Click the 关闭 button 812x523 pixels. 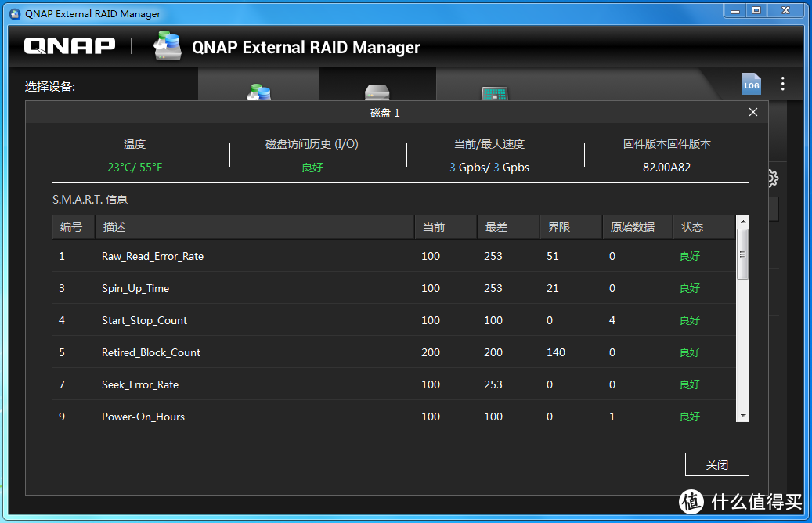pos(716,464)
